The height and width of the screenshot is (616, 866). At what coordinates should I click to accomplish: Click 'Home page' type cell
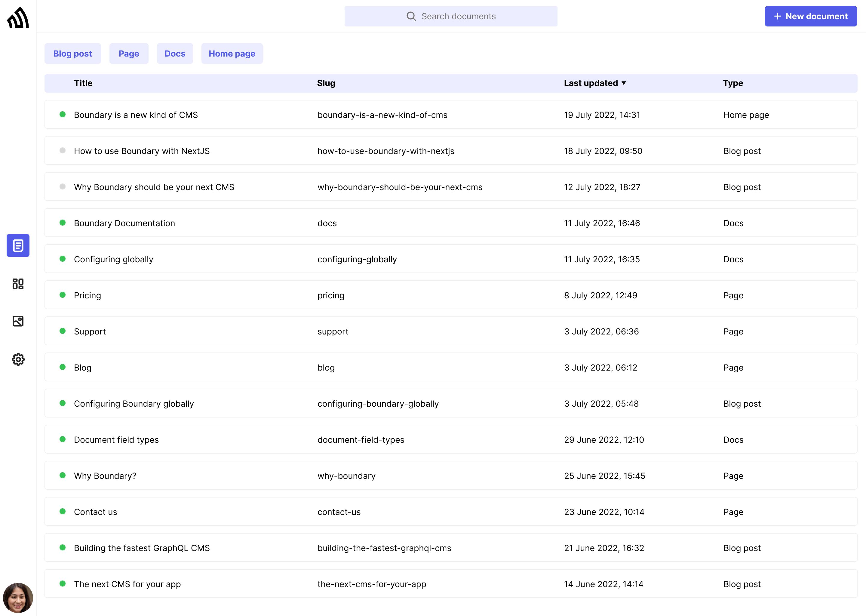746,115
